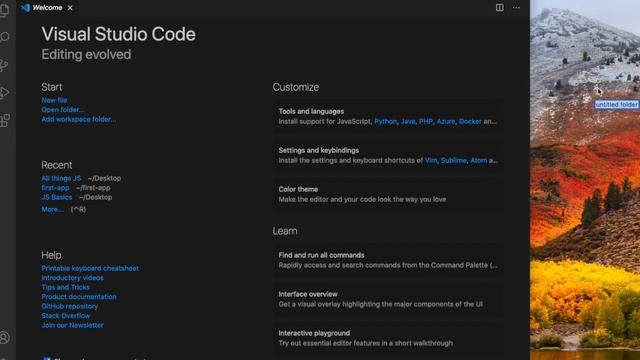Screen dimensions: 640x360
Task: Close the Welcome tab
Action: 70,8
